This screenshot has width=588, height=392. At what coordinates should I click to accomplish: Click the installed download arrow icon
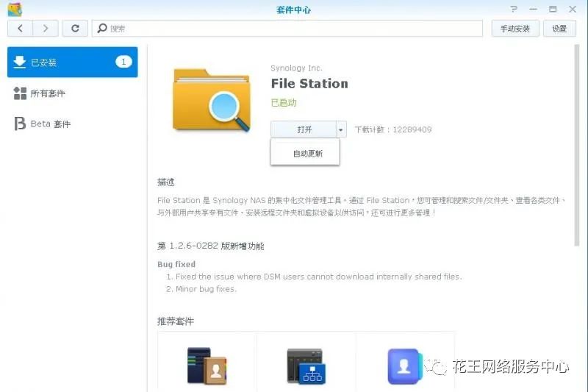[19, 62]
